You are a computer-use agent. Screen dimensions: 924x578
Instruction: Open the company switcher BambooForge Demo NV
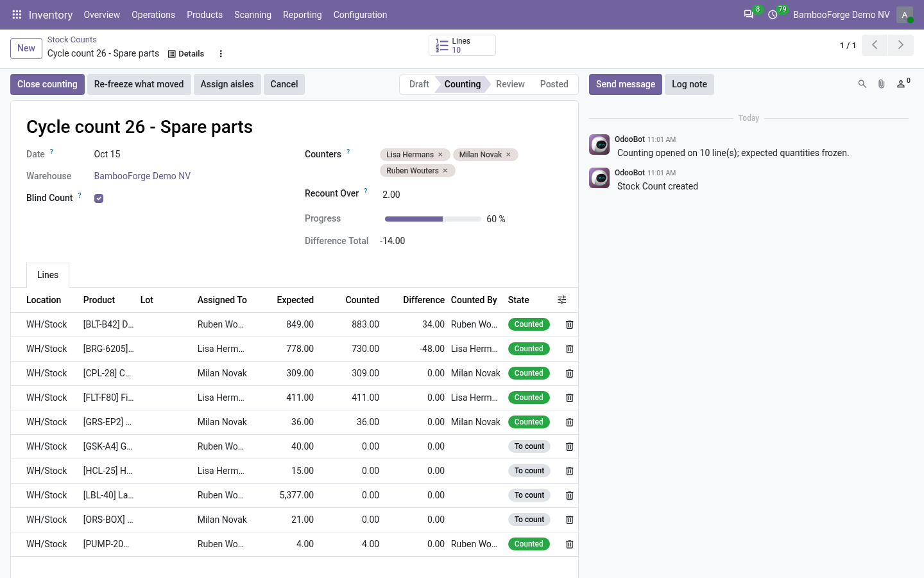click(841, 15)
